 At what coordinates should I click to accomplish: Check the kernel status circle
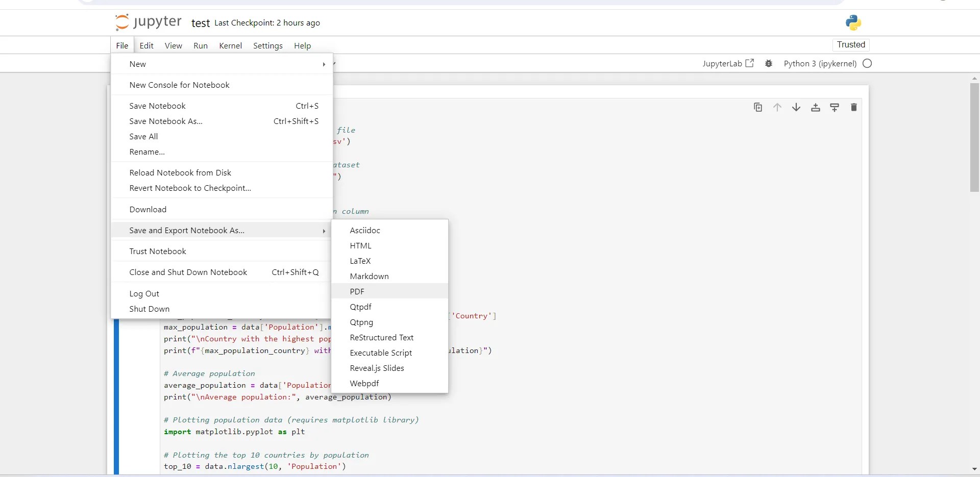click(x=868, y=63)
